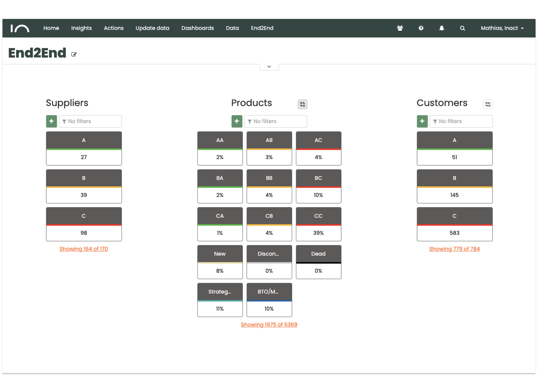The image size is (538, 392).
Task: Expand the header chevron below title
Action: click(269, 67)
